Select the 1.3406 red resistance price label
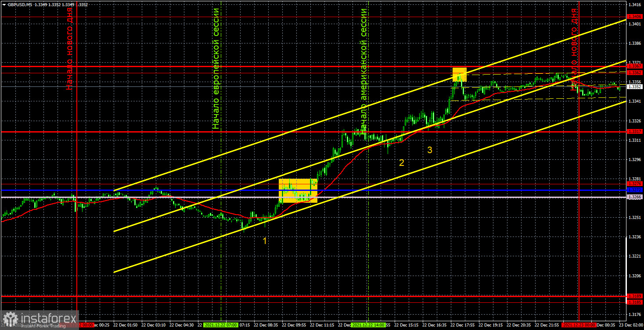Viewport: 644px width, 330px height. click(x=635, y=17)
